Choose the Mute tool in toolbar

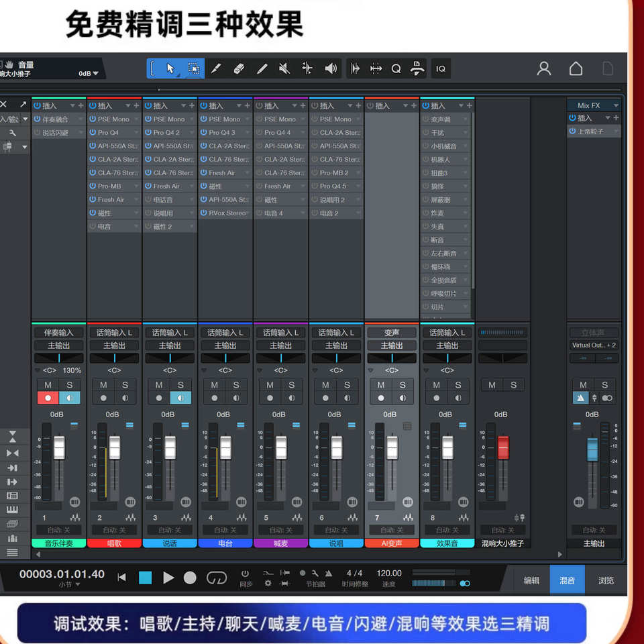pos(284,68)
